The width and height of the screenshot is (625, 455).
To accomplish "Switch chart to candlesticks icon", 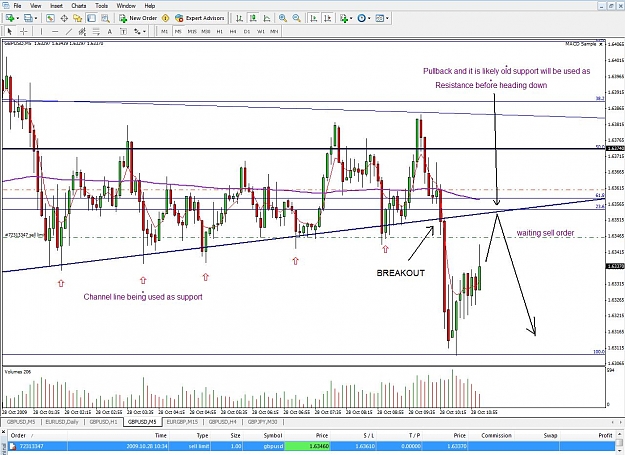I will (253, 18).
